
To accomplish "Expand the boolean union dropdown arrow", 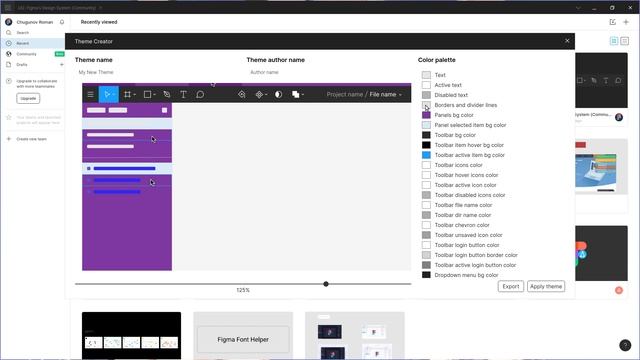I will pyautogui.click(x=302, y=95).
